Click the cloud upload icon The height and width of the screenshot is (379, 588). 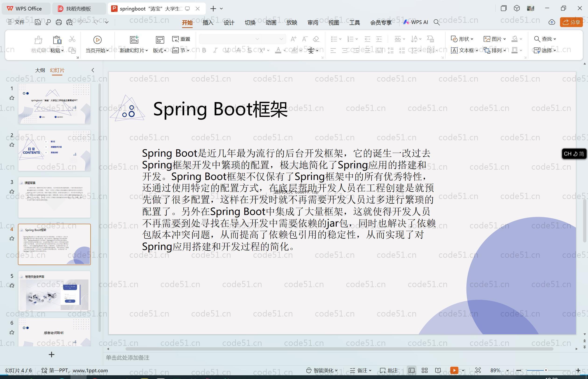[x=552, y=22]
